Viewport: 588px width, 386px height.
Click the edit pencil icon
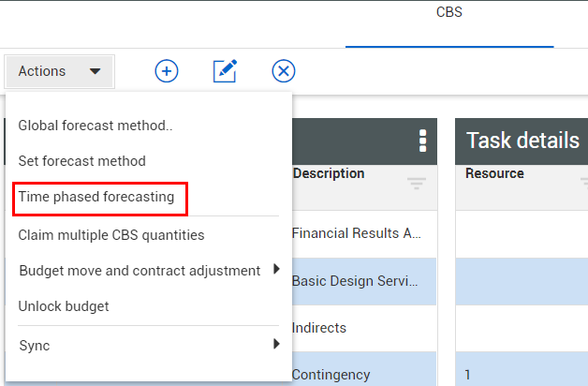pyautogui.click(x=225, y=71)
